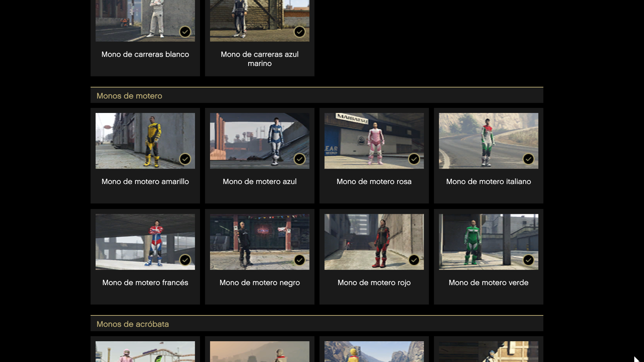The height and width of the screenshot is (362, 644).
Task: Click the Mono de motero rojo image
Action: coord(374,242)
